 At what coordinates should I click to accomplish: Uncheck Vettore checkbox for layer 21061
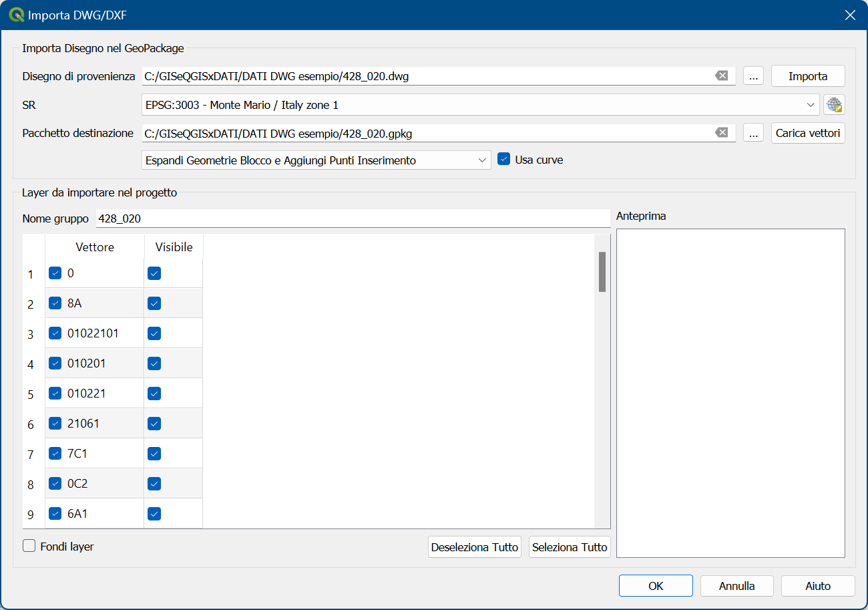pyautogui.click(x=55, y=424)
